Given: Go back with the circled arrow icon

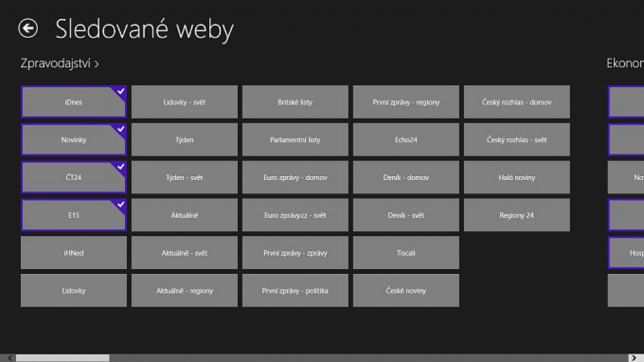Looking at the screenshot, I should 28,28.
